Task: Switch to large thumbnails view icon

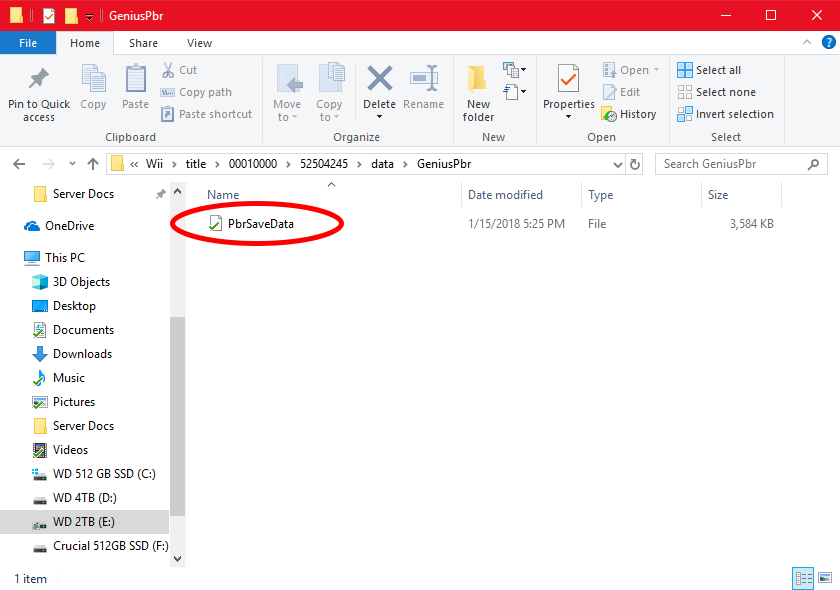Action: (825, 577)
